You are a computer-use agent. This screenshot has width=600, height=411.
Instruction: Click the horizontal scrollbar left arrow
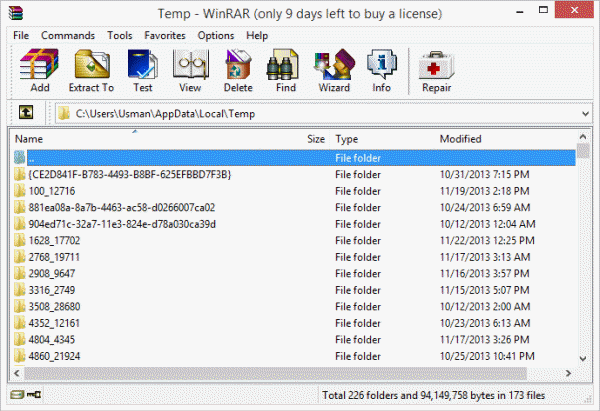(17, 373)
